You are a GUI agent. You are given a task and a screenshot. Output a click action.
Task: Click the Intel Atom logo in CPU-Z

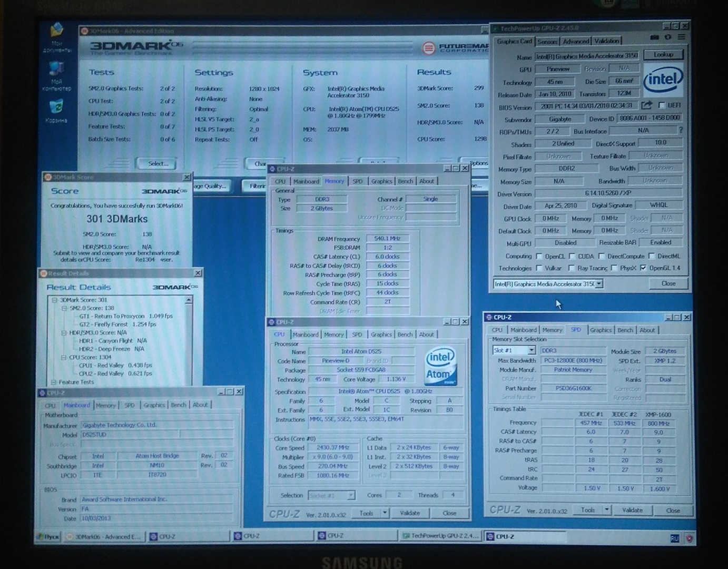click(x=441, y=365)
